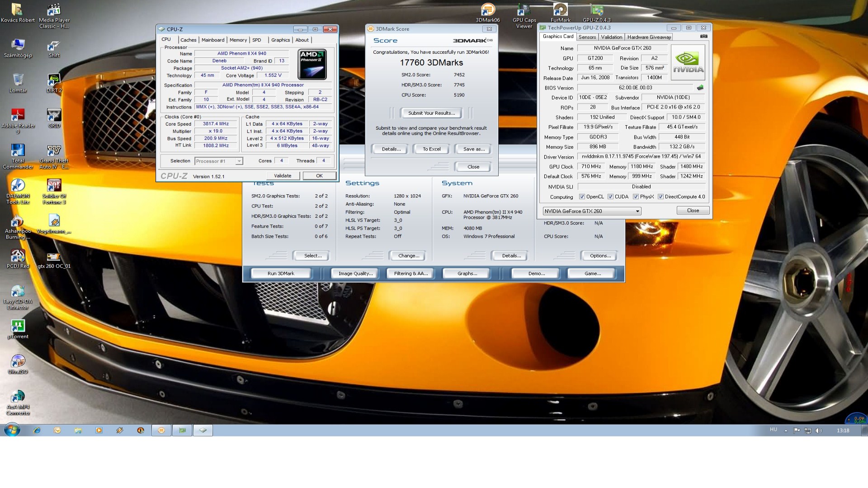Image resolution: width=868 pixels, height=488 pixels.
Task: Launch the µTorrent desktop shortcut
Action: pos(18,330)
